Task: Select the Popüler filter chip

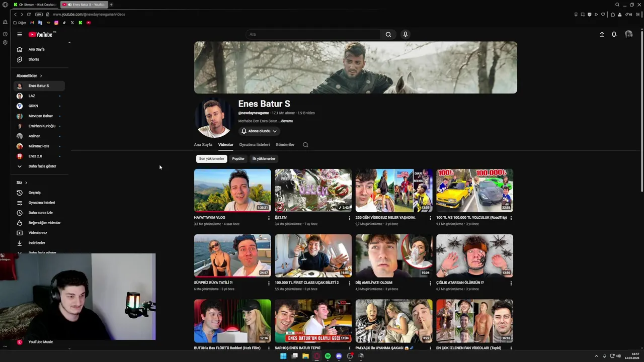Action: (x=238, y=159)
